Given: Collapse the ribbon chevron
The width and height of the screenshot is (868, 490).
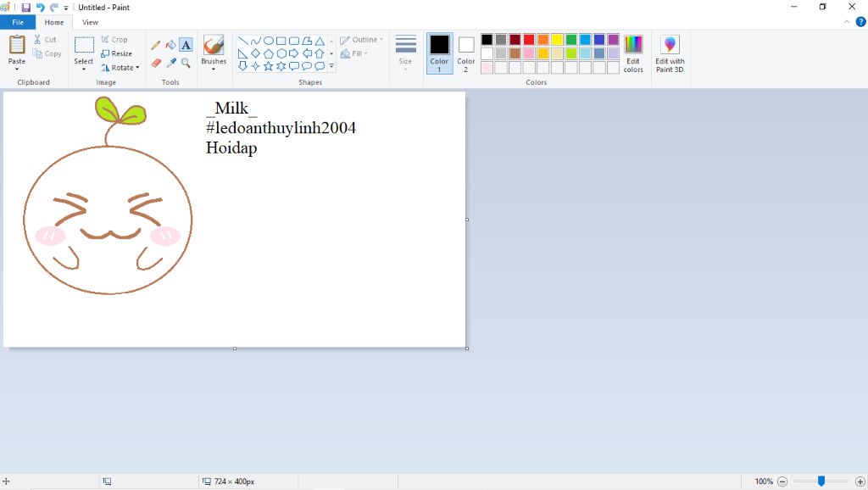Looking at the screenshot, I should pyautogui.click(x=847, y=22).
